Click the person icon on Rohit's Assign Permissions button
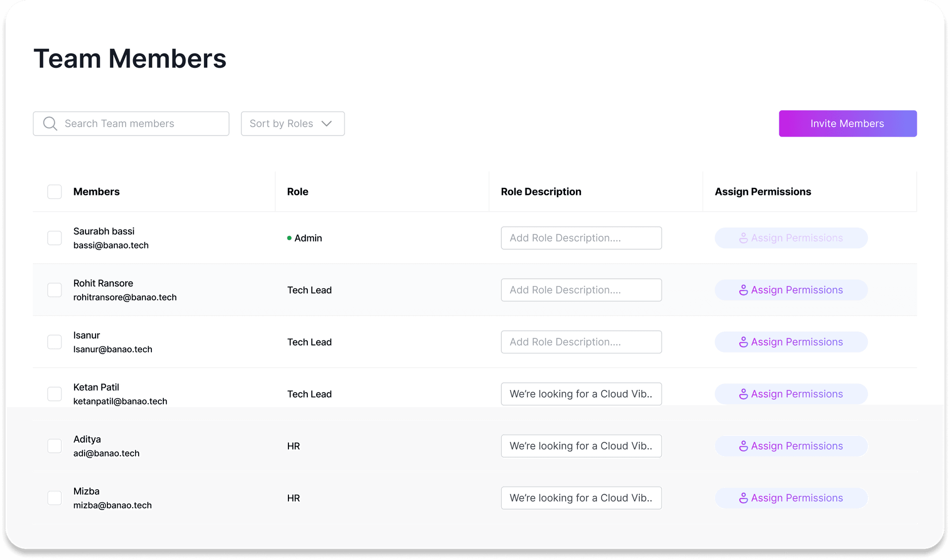950x560 pixels. coord(744,290)
